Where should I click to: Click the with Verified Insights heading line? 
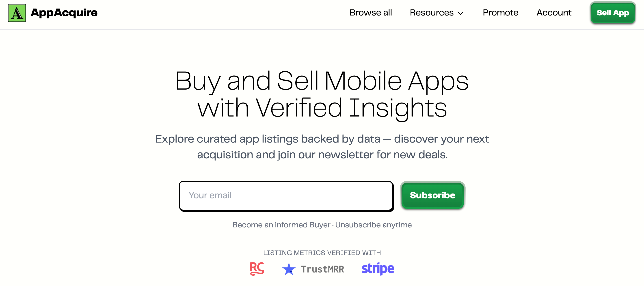(x=322, y=108)
